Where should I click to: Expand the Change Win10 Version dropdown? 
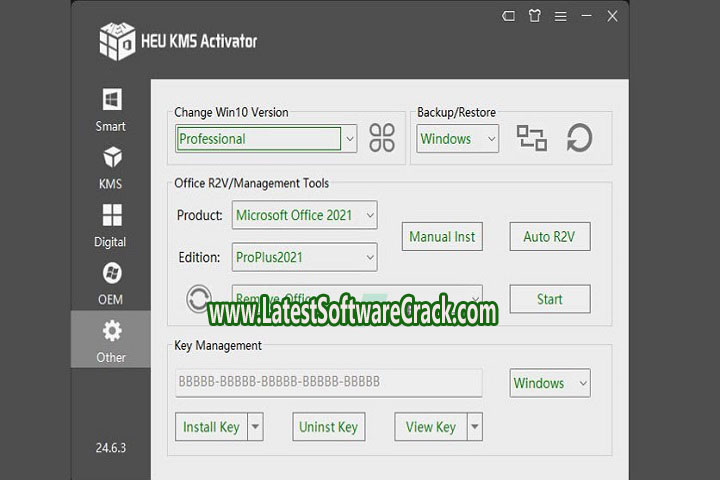click(x=349, y=139)
